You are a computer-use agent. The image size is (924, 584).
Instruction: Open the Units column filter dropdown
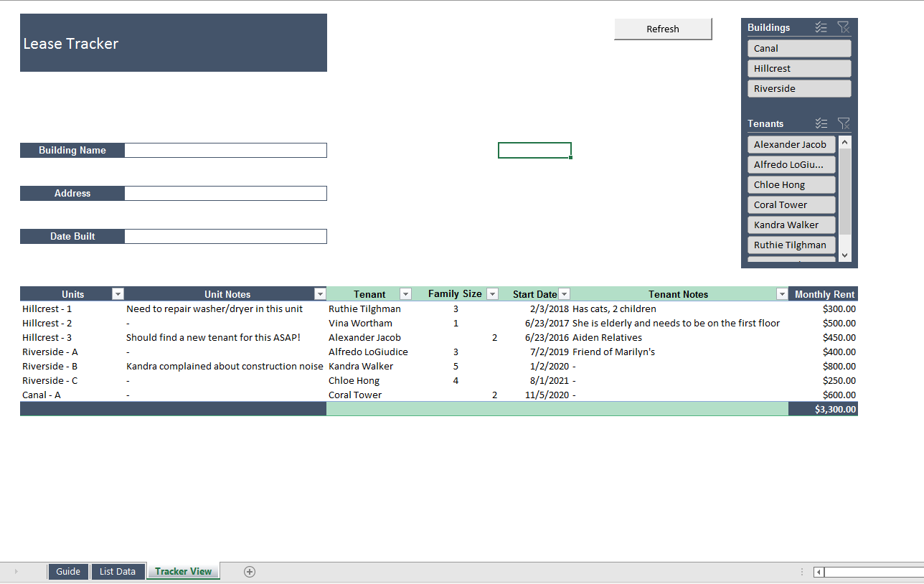(118, 294)
